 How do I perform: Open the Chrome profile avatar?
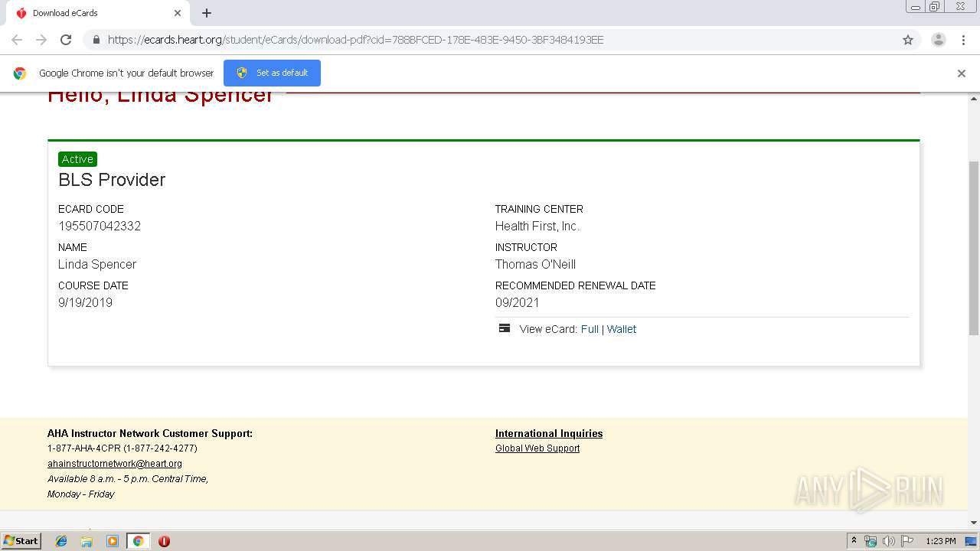click(938, 40)
